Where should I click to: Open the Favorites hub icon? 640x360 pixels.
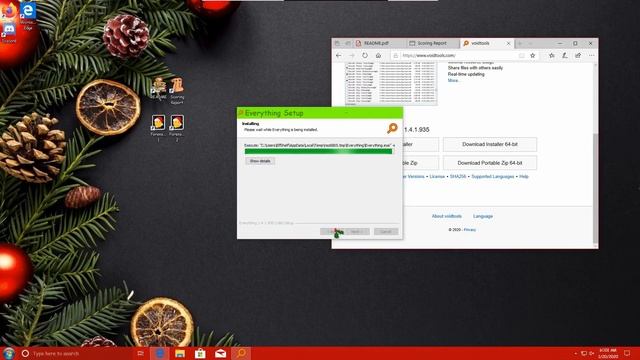[x=551, y=56]
